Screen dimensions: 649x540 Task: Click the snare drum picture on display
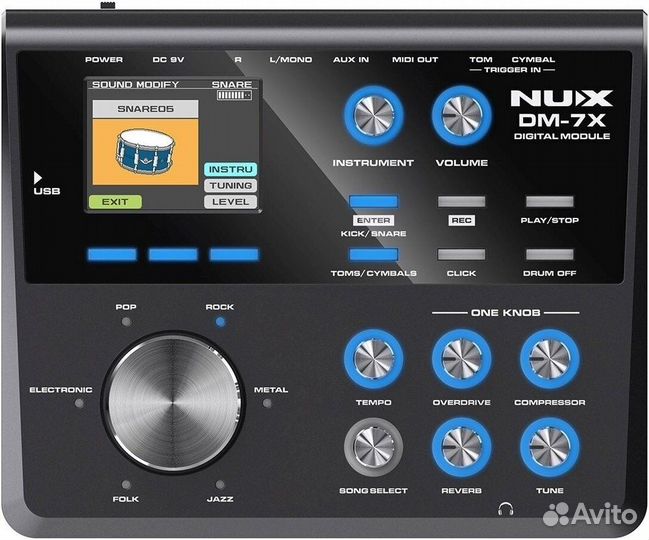coord(145,152)
